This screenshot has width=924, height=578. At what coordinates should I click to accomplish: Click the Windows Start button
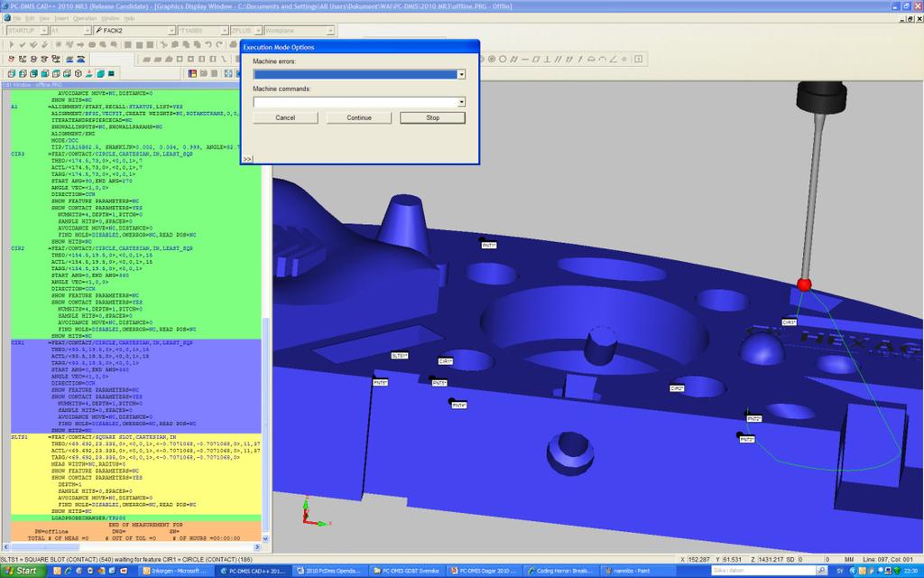point(23,571)
